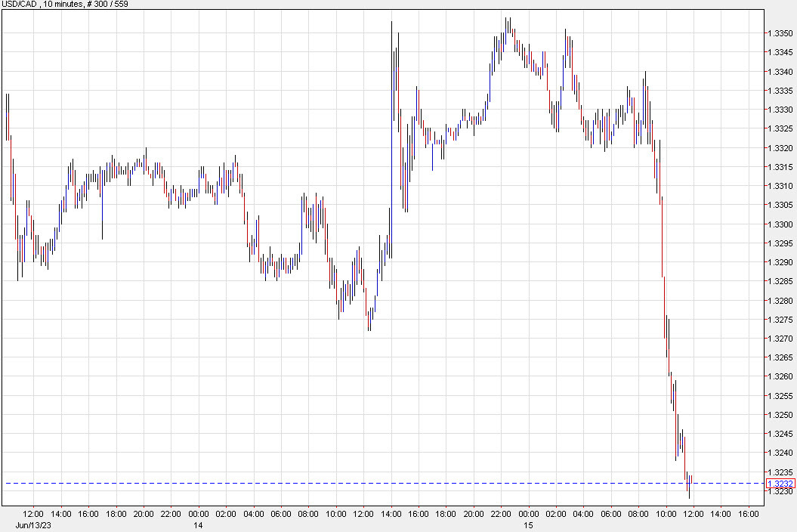
Task: Click the blue dashed current price line
Action: 385,483
